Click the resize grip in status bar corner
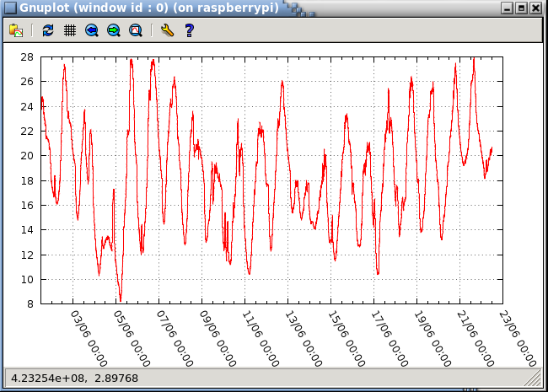 (533, 379)
